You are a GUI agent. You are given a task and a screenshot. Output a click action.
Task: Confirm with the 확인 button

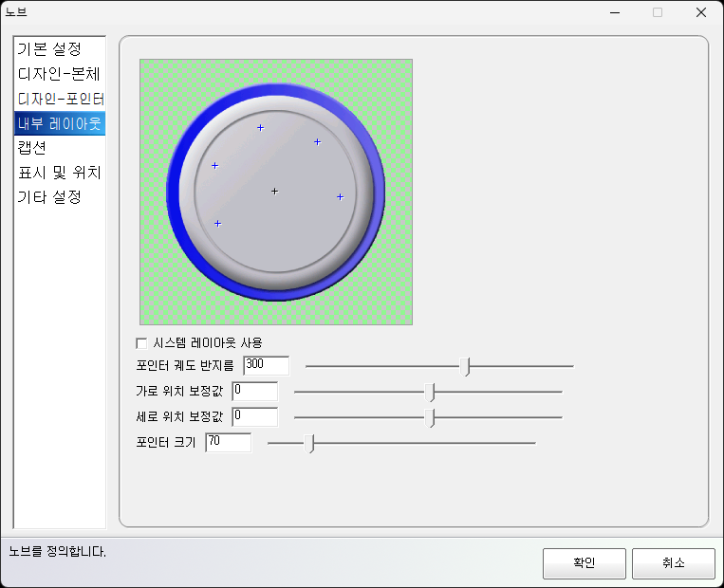pos(585,563)
